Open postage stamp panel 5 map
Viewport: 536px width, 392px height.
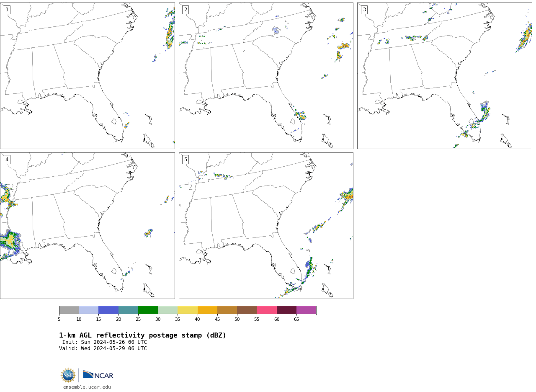266,226
